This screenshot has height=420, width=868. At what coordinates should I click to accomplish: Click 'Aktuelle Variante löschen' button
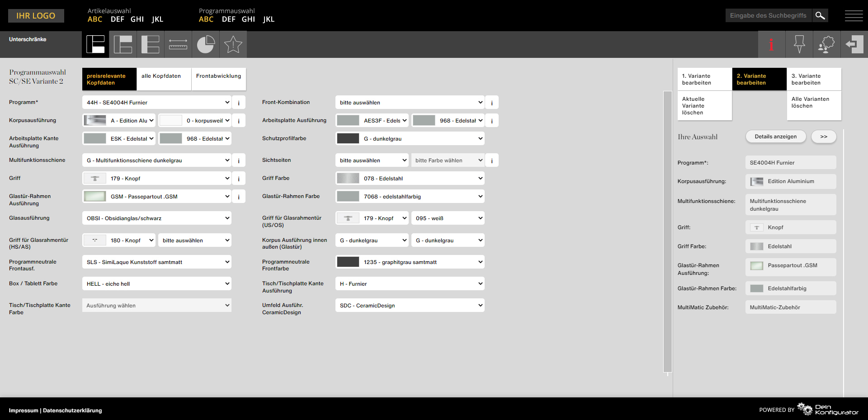[704, 106]
